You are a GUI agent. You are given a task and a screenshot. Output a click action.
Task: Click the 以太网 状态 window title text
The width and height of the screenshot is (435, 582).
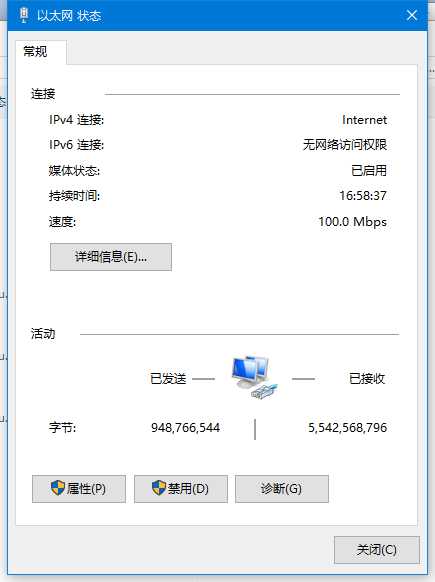point(69,16)
